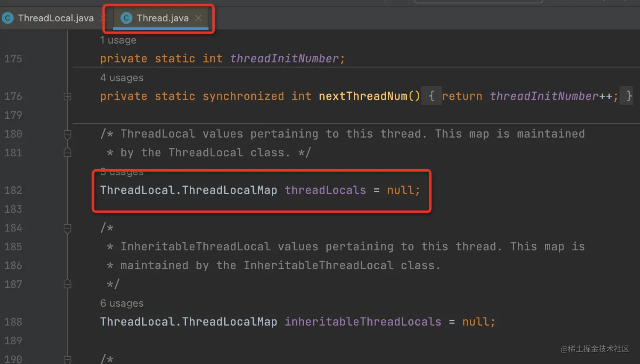Click the comment 'maintained by the InheritableThreadLocal class'
Image resolution: width=640 pixels, height=364 pixels.
(277, 265)
